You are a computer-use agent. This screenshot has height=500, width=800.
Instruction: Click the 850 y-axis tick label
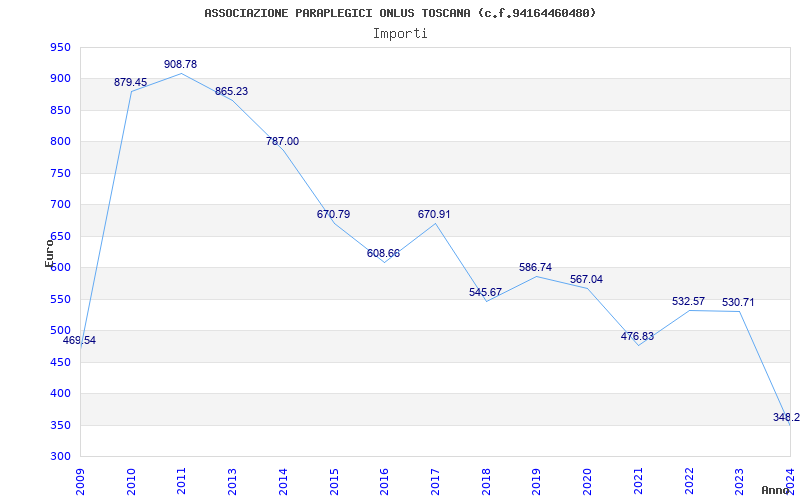click(60, 111)
